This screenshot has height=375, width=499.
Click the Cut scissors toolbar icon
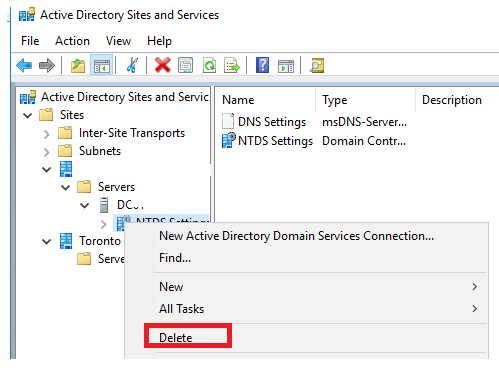(132, 65)
